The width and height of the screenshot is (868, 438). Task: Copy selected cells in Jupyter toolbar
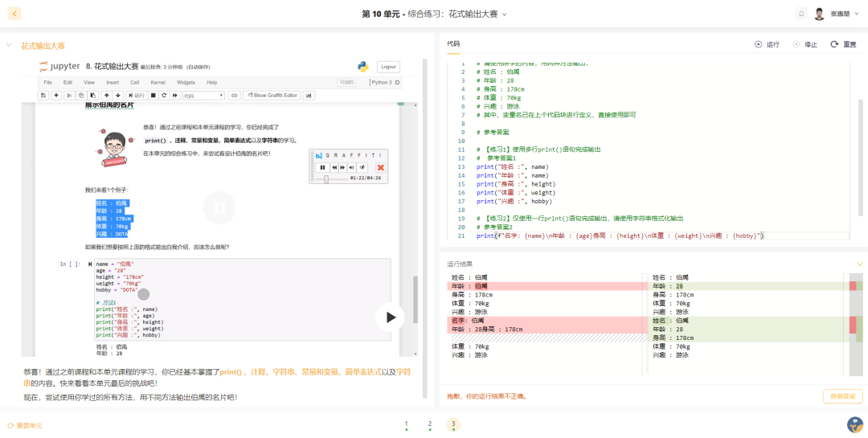(x=81, y=96)
